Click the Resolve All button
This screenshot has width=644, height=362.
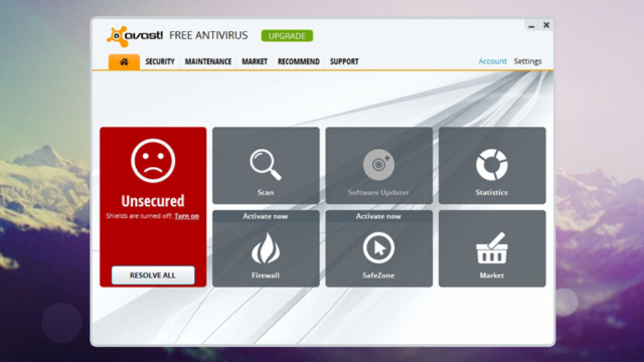pos(153,275)
